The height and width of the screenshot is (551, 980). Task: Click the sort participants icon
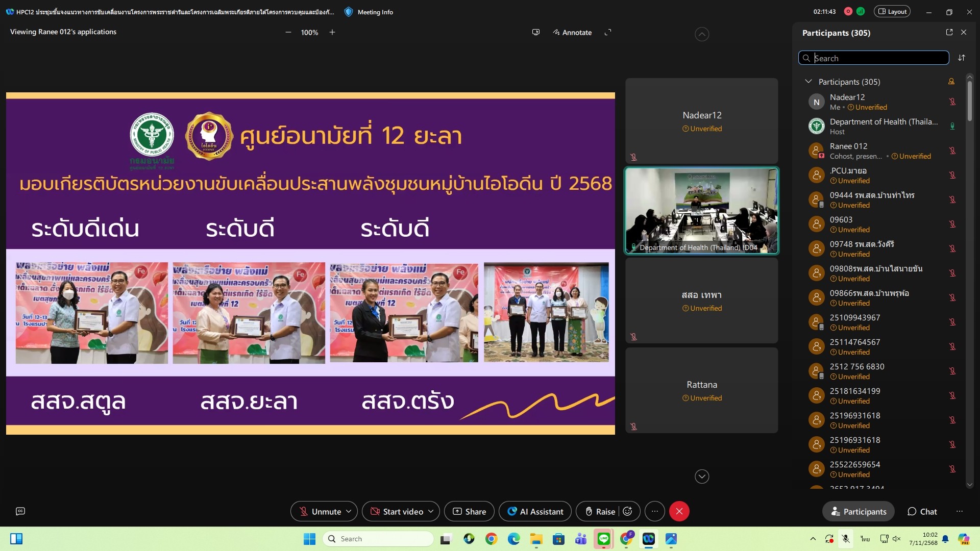click(x=962, y=58)
